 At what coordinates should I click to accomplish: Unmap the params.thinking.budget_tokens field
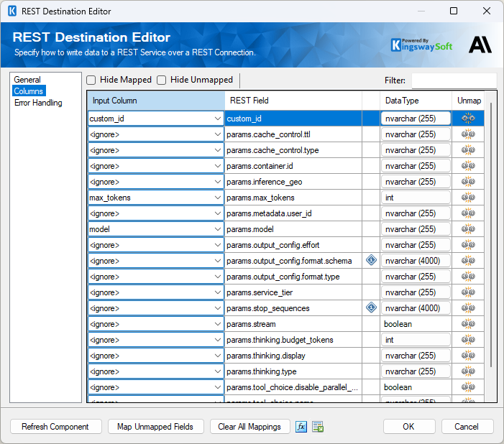coord(468,340)
